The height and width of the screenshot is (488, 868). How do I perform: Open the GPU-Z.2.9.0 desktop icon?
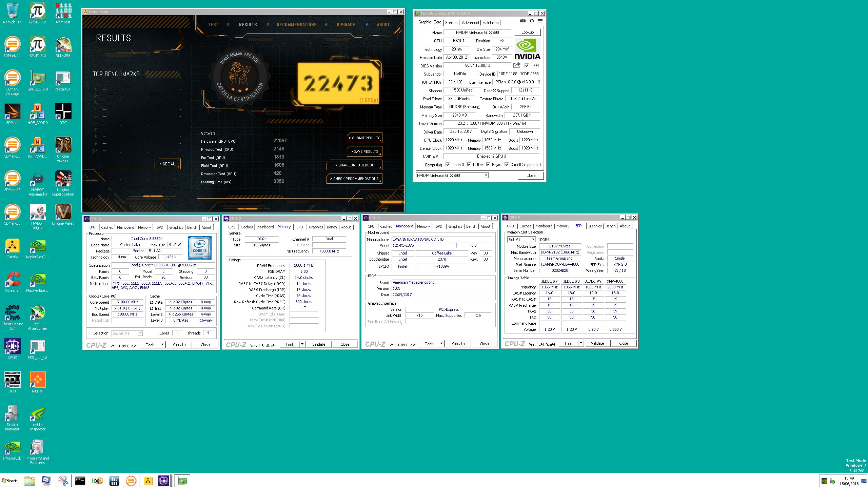[x=38, y=81]
